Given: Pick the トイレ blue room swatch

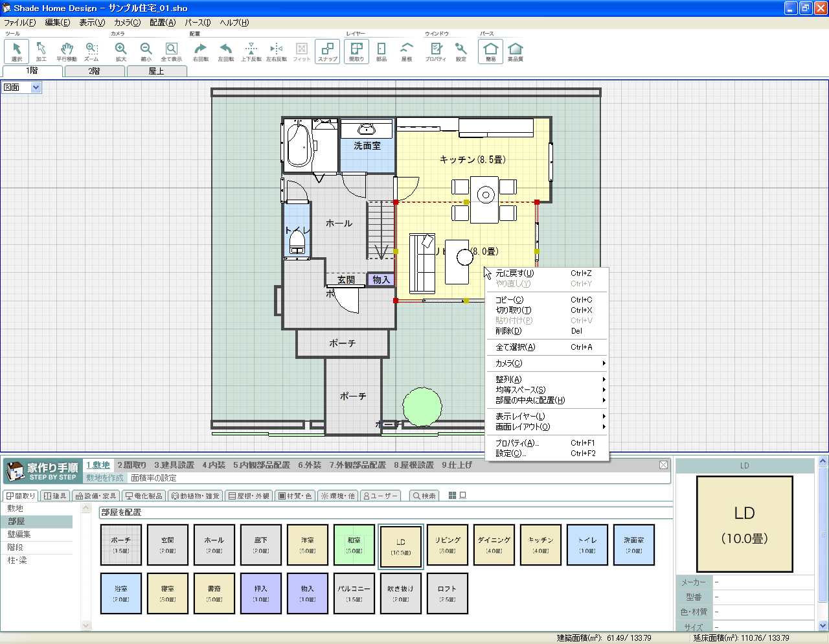Looking at the screenshot, I should pos(587,545).
